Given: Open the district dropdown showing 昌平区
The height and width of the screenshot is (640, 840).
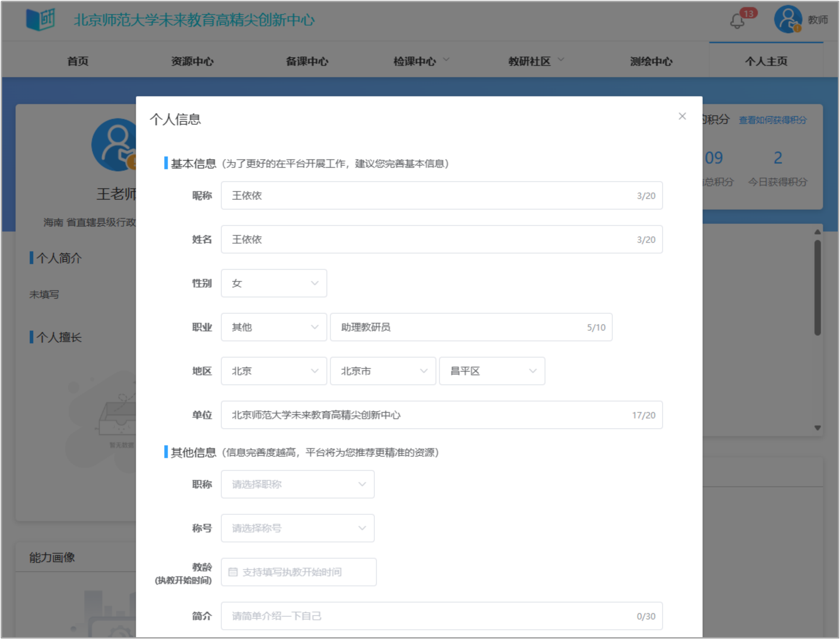Looking at the screenshot, I should coord(492,371).
